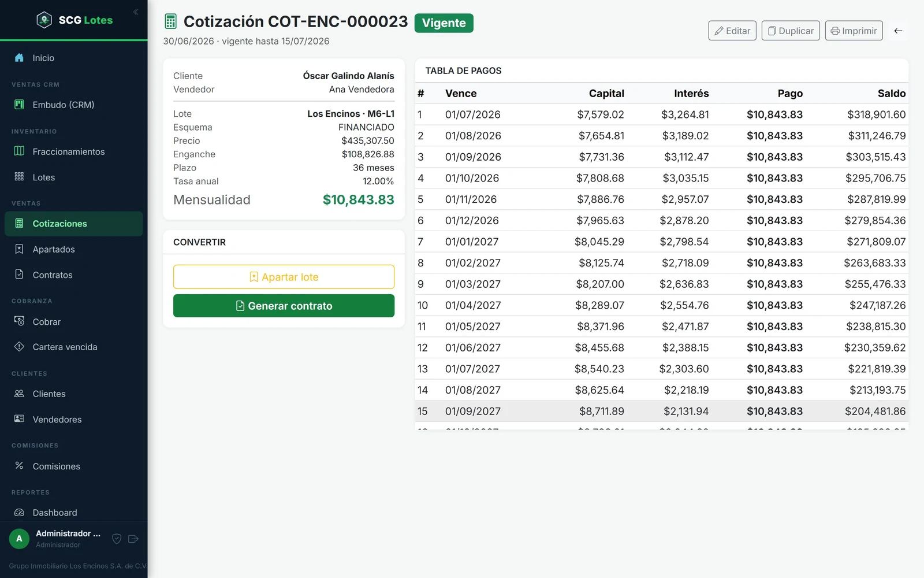Click the Capital column header
Image resolution: width=924 pixels, height=578 pixels.
point(606,94)
